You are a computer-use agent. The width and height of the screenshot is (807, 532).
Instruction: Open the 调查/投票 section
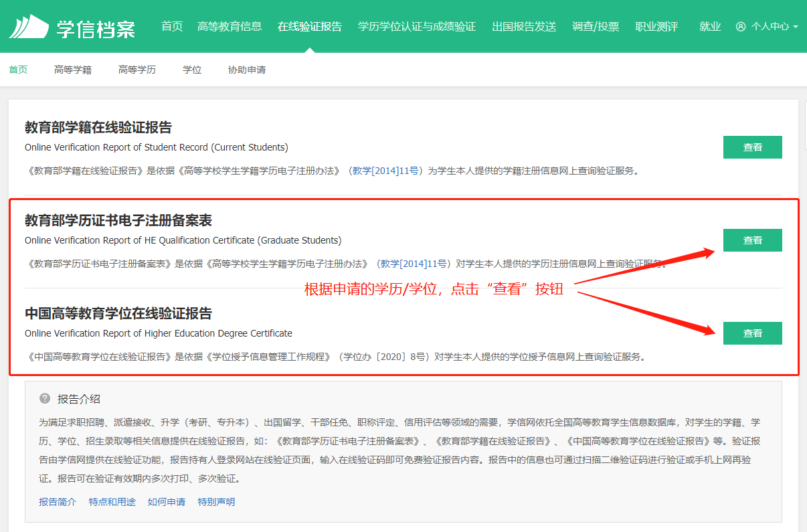click(596, 26)
